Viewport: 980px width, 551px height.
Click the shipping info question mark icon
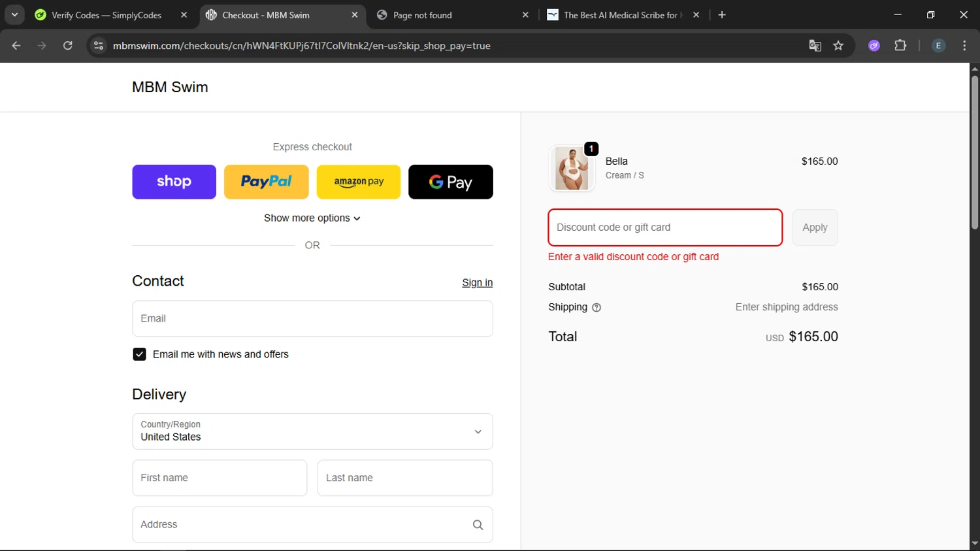click(x=596, y=307)
